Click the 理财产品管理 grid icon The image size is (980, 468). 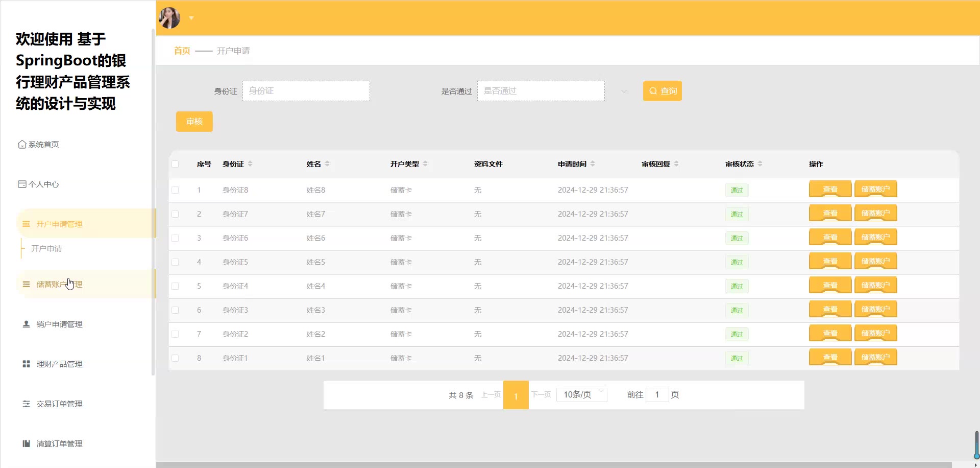coord(26,364)
